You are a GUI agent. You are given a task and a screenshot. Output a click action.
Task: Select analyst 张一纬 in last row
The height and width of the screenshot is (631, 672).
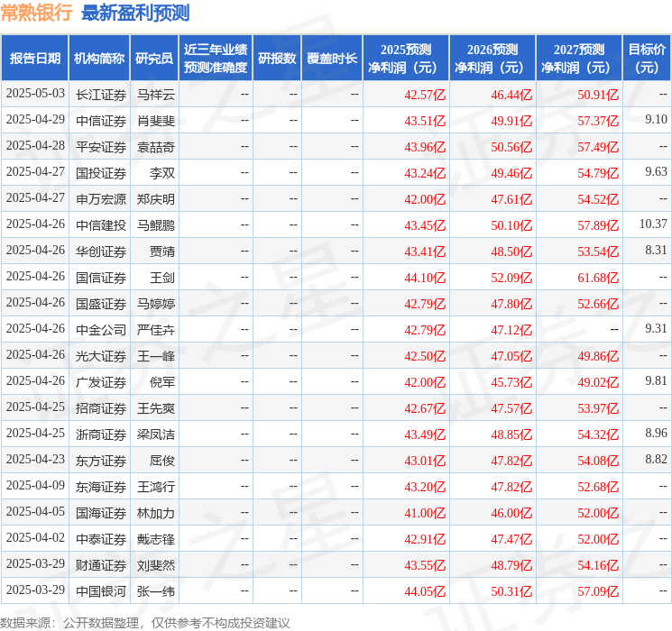pos(156,591)
